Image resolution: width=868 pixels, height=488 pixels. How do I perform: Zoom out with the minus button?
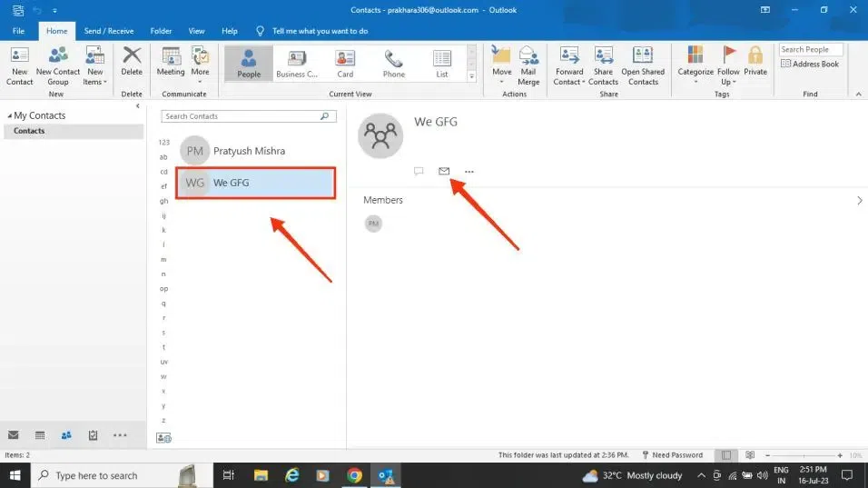point(768,455)
